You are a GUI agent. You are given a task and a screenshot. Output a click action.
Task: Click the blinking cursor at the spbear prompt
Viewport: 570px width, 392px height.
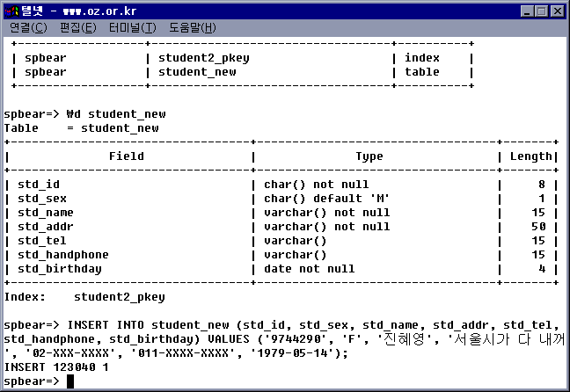pos(70,381)
